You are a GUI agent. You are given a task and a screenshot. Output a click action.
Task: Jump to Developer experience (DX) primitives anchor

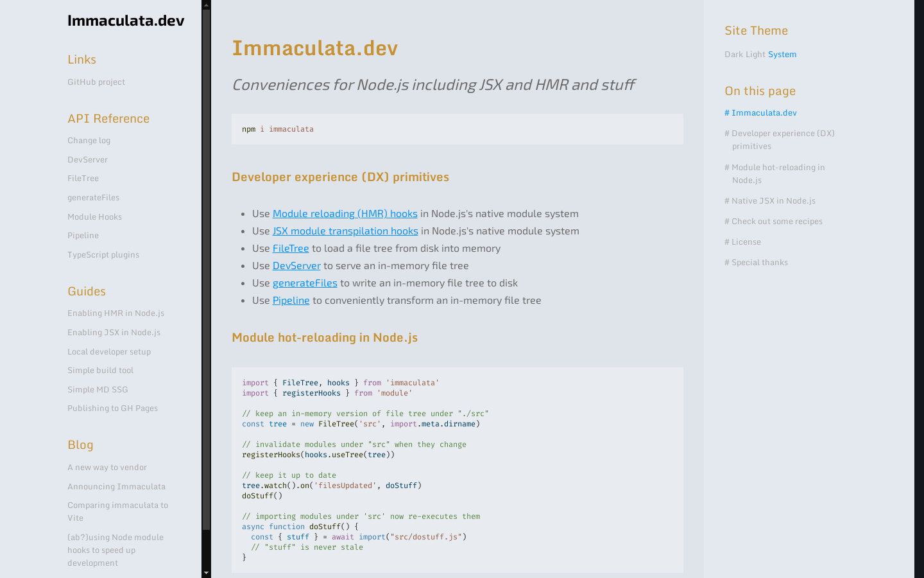point(780,140)
